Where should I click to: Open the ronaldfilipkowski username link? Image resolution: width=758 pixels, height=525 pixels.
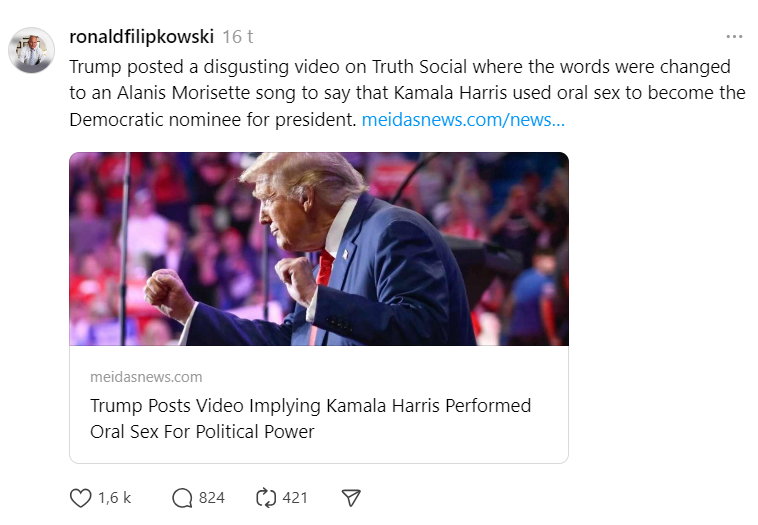click(x=141, y=37)
